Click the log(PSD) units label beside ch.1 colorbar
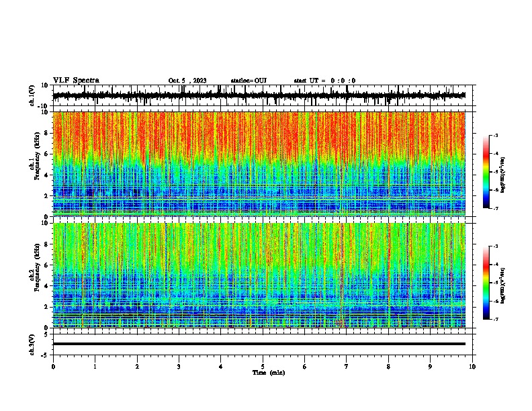 pos(502,175)
